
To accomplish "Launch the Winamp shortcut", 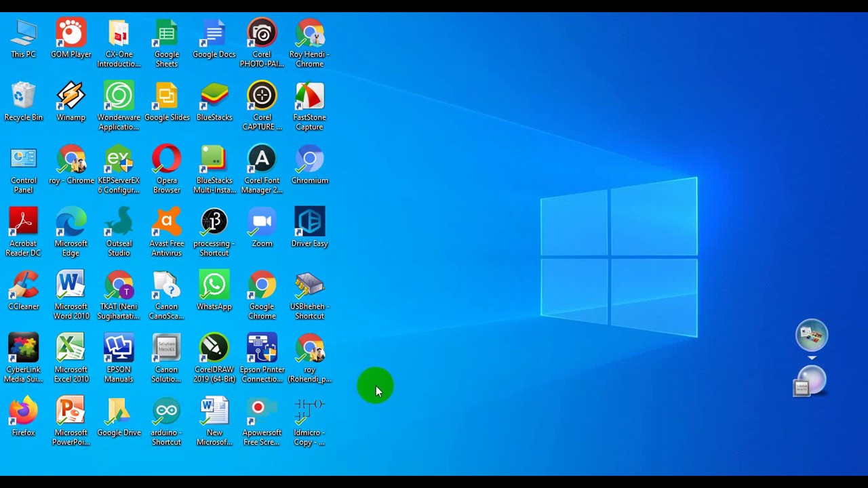I will click(x=71, y=102).
